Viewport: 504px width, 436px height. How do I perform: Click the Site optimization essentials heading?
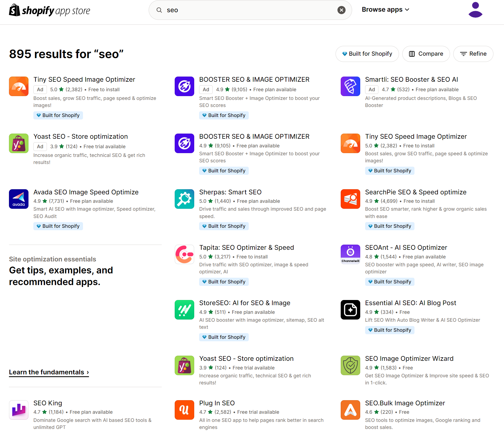(52, 259)
